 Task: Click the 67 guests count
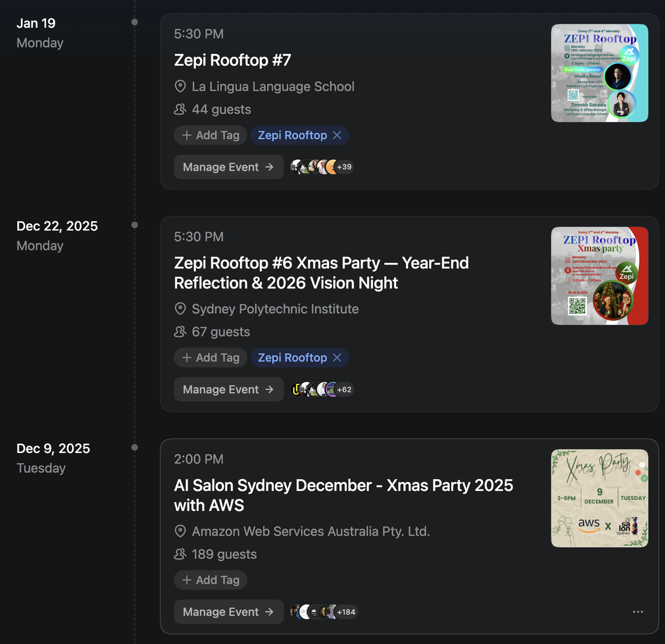221,332
